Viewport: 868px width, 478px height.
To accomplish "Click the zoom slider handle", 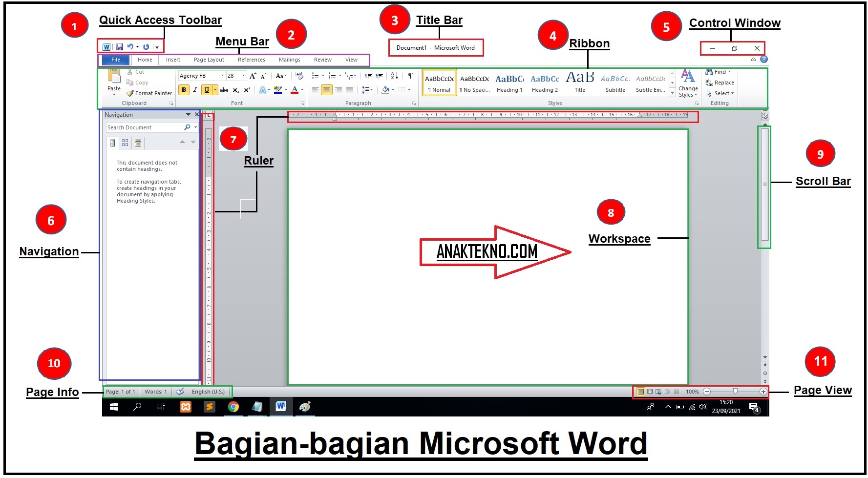I will coord(735,391).
